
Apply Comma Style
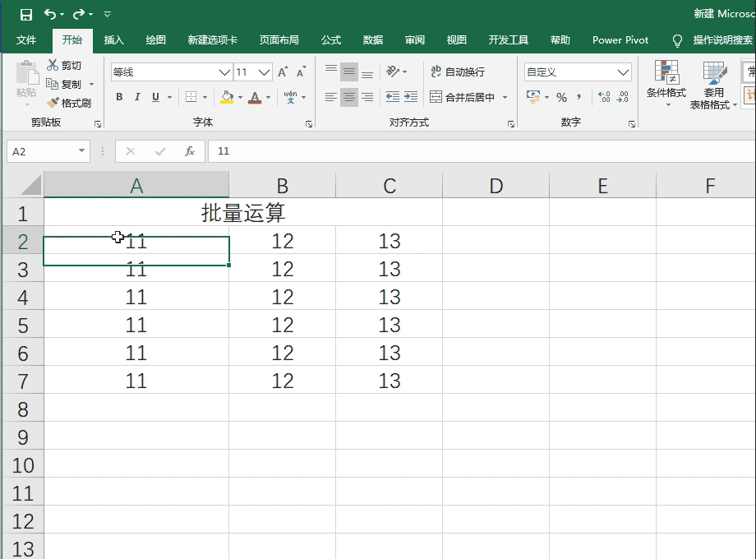[x=579, y=98]
